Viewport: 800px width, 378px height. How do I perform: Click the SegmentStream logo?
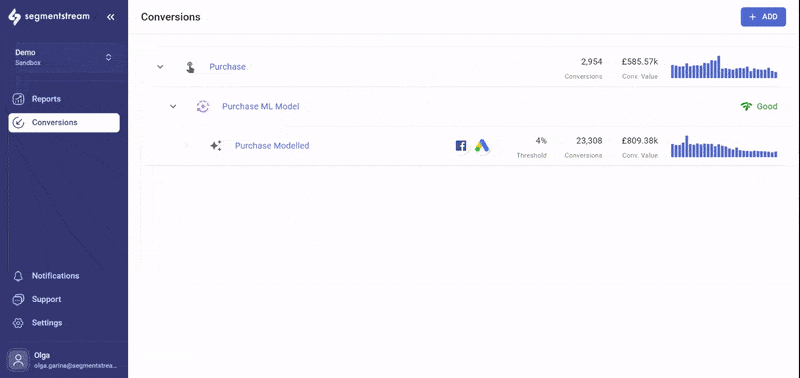pyautogui.click(x=49, y=17)
